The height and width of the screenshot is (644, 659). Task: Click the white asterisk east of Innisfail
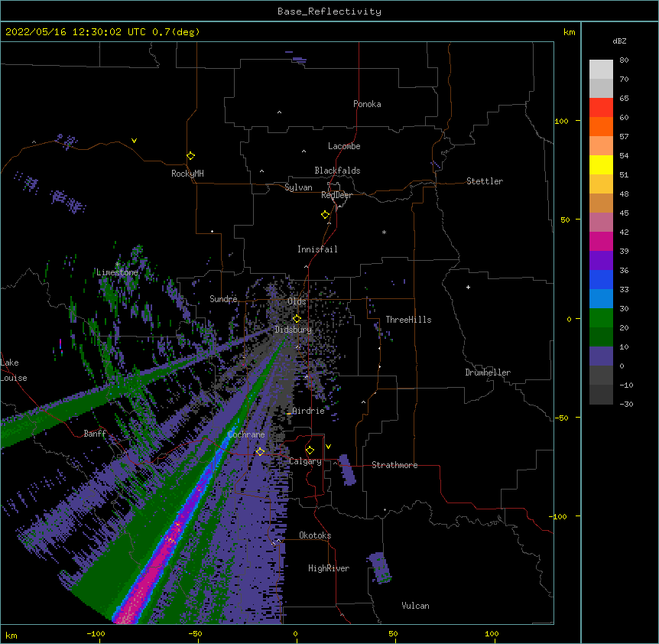(384, 232)
